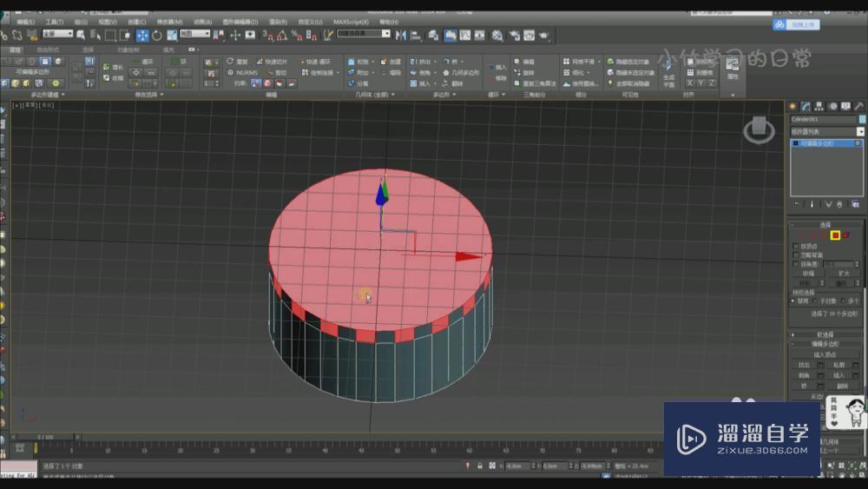Expand the 修改选择 ribbon panel
This screenshot has height=489, width=868.
click(x=149, y=95)
